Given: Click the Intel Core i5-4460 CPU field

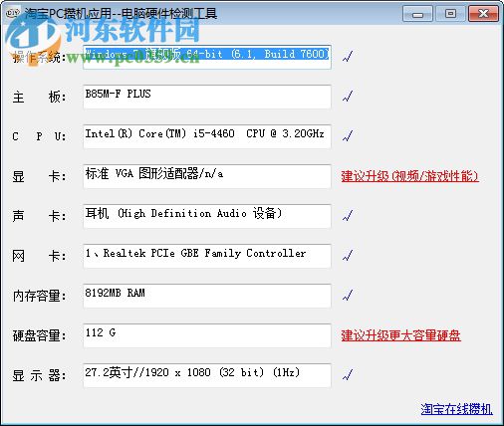Looking at the screenshot, I should tap(207, 136).
